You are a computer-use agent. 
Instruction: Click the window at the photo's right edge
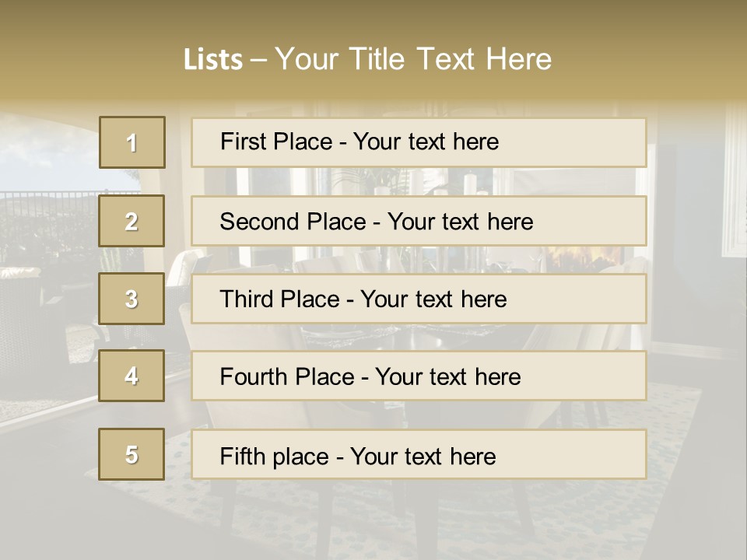(735, 187)
